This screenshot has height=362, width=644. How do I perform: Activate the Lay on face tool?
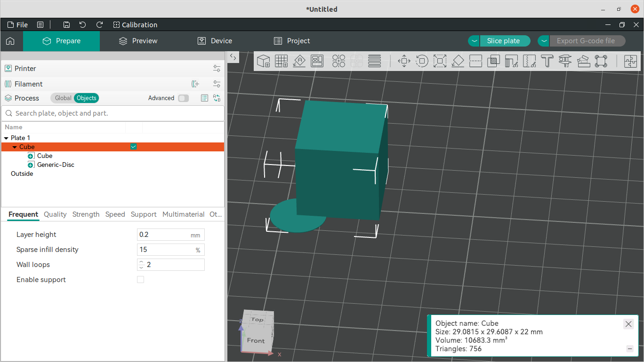pyautogui.click(x=458, y=61)
